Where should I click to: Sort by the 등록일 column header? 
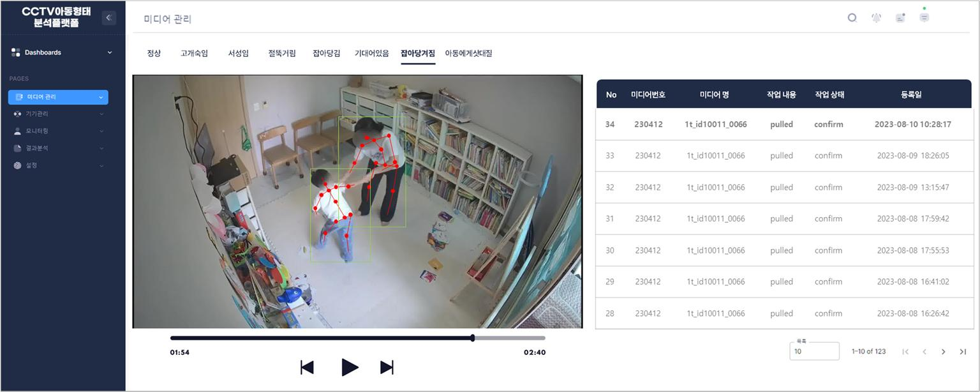point(911,94)
